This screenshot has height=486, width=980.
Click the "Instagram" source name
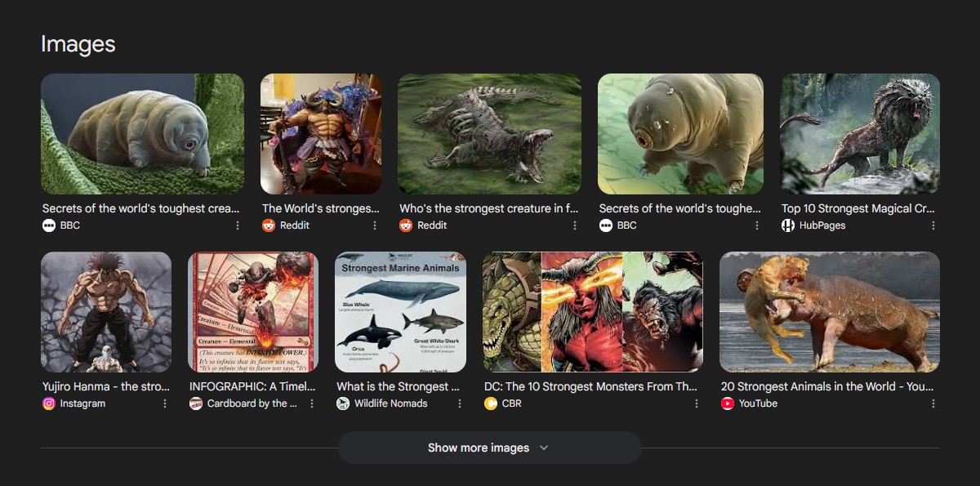82,404
